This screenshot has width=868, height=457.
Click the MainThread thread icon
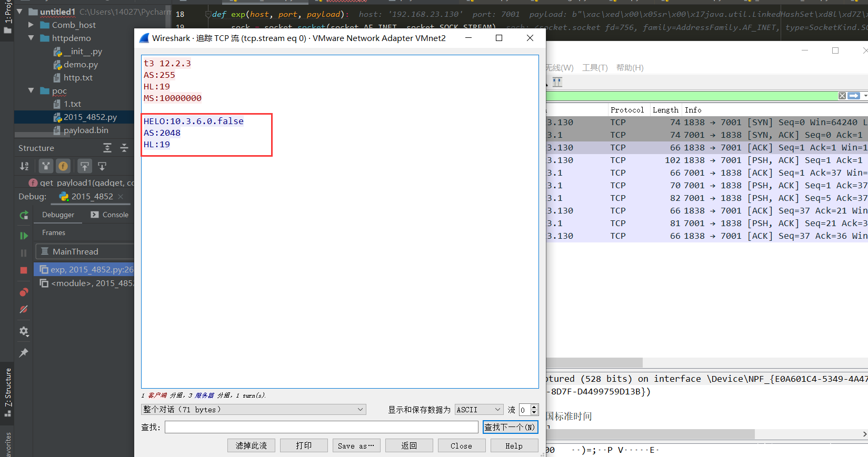point(45,251)
